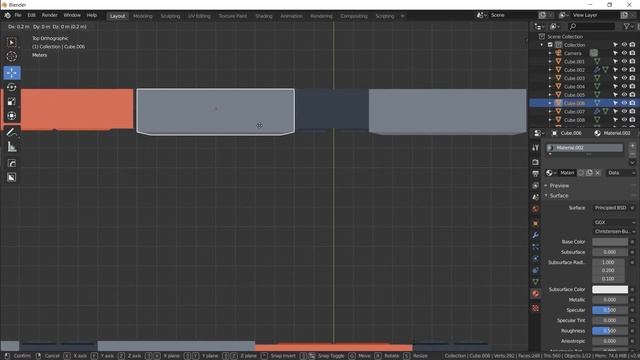
Task: Adjust the Roughness slider
Action: 610,331
